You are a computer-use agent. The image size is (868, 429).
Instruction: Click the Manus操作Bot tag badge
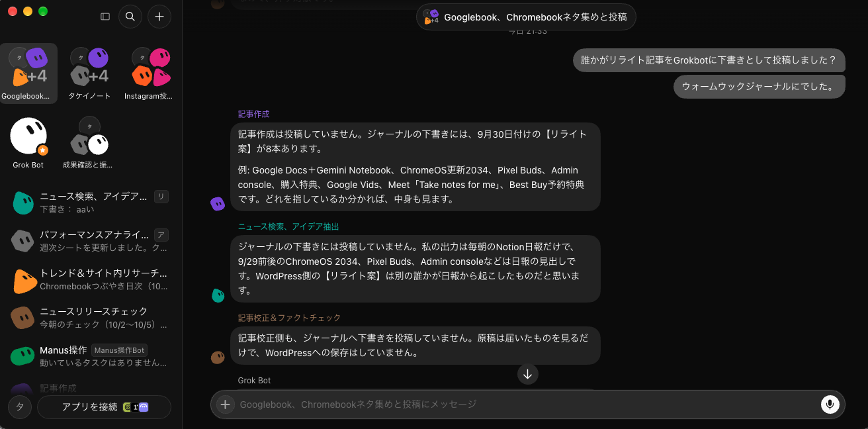point(119,350)
